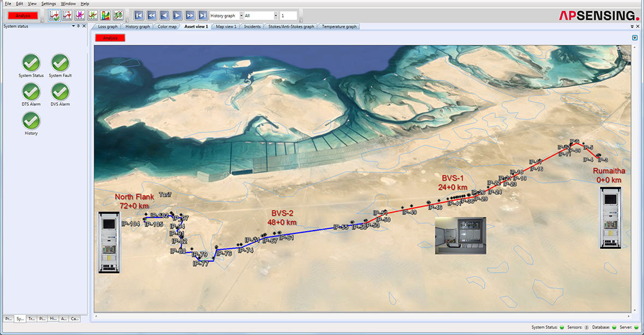Switch to the Loss graph tab
644x335 pixels.
coord(108,27)
